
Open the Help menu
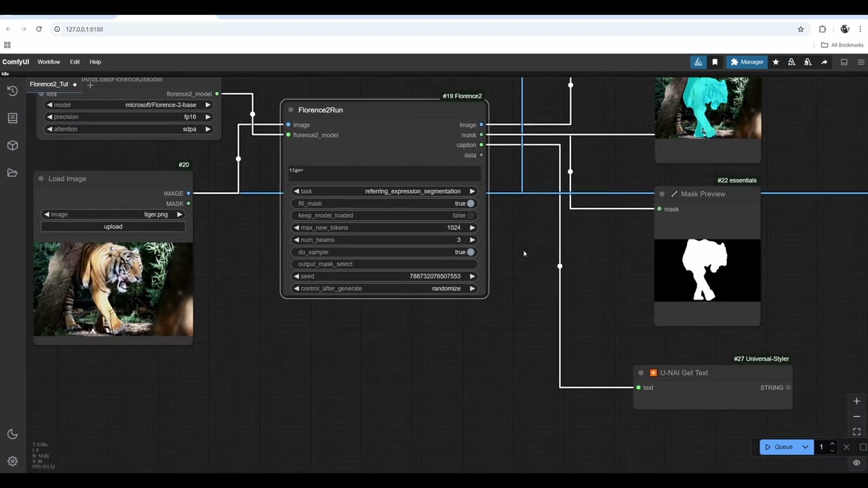click(x=95, y=62)
